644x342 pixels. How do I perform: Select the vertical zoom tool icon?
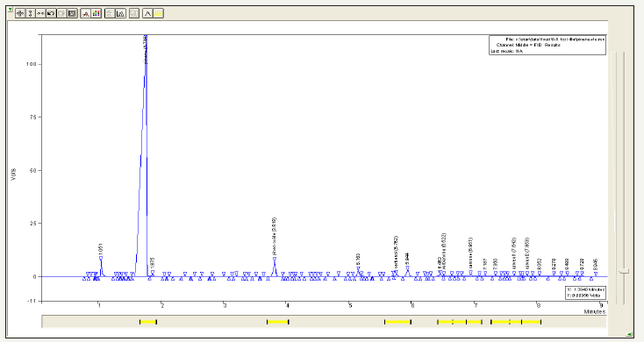31,13
